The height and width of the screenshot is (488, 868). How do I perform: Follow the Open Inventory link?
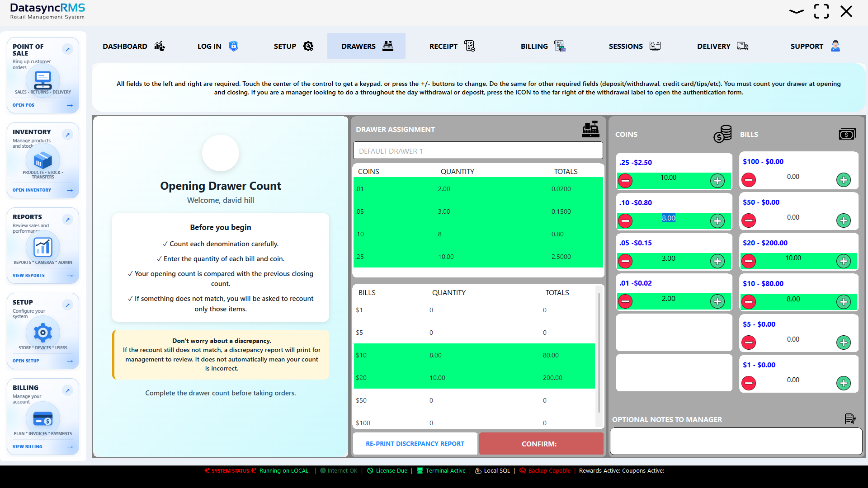(x=42, y=190)
